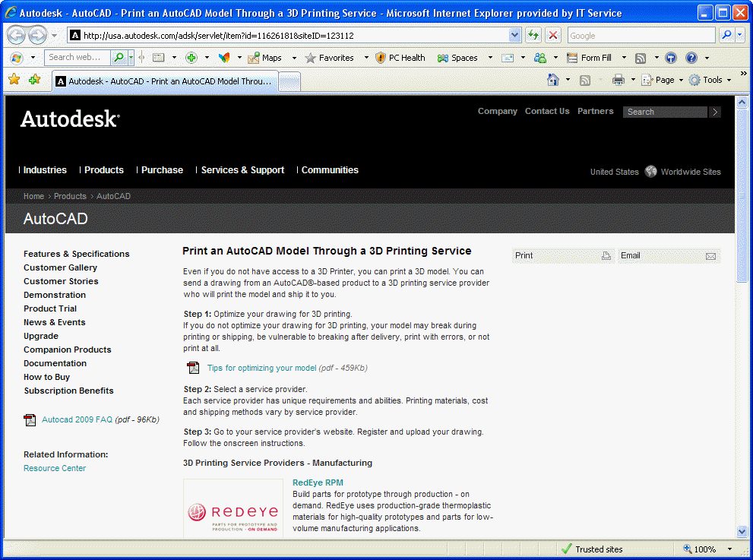
Task: Click the Worldwide Sites link
Action: 691,172
